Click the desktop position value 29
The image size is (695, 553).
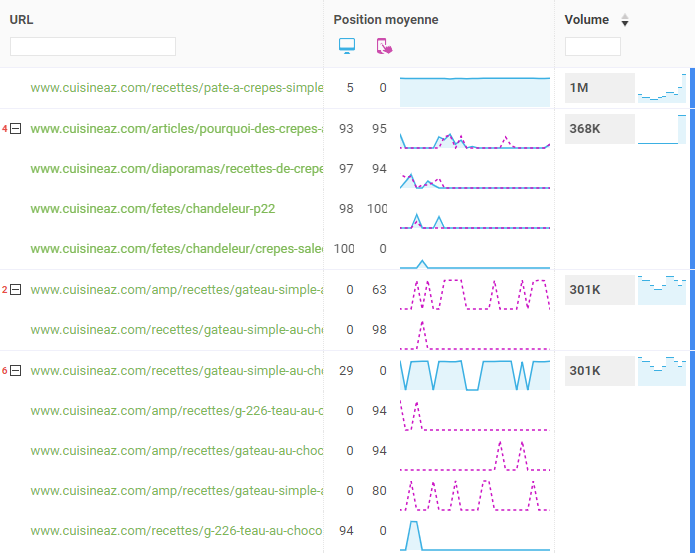pyautogui.click(x=346, y=370)
